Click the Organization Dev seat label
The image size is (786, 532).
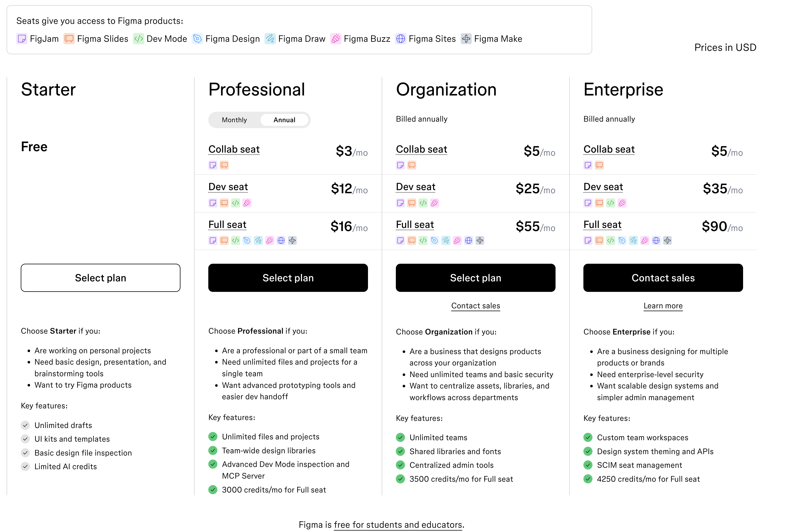click(x=415, y=187)
